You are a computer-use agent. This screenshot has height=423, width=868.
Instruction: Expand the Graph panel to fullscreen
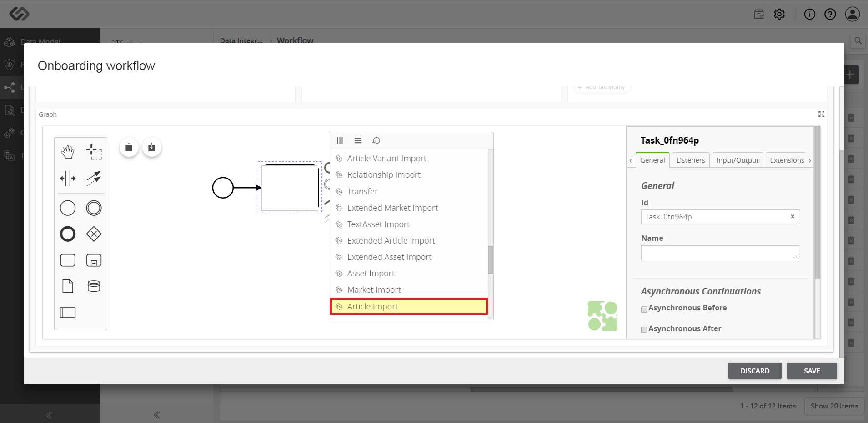pos(821,114)
